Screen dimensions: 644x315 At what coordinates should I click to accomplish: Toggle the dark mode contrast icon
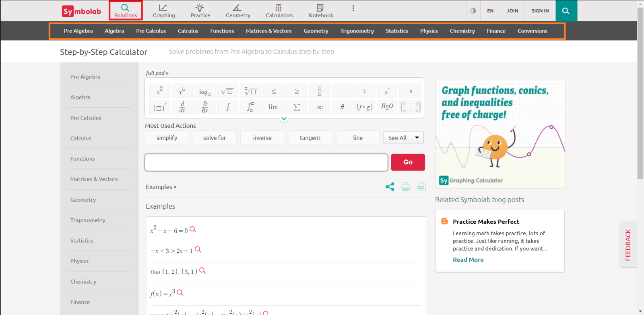(473, 11)
